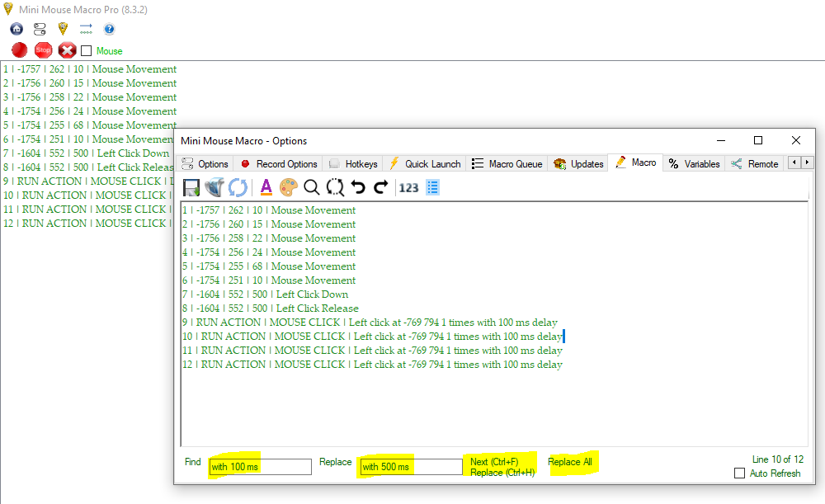Click the Replace input field
The width and height of the screenshot is (825, 504).
(x=411, y=467)
